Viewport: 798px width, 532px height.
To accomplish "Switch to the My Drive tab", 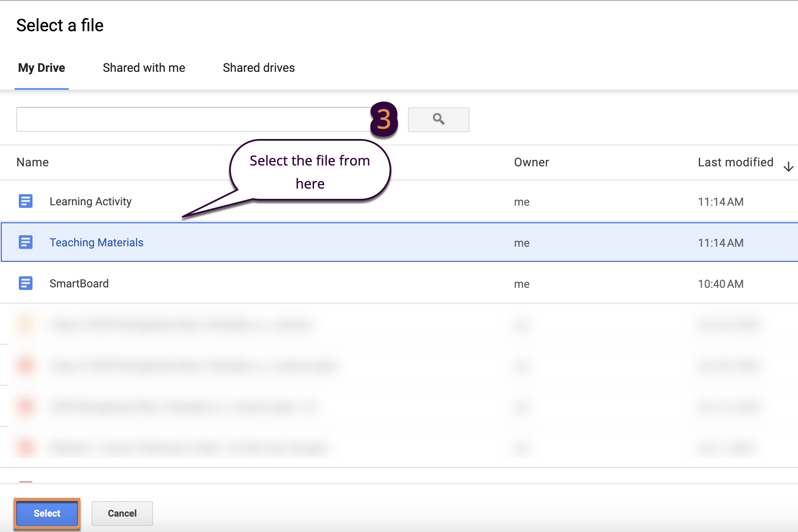I will pos(41,68).
